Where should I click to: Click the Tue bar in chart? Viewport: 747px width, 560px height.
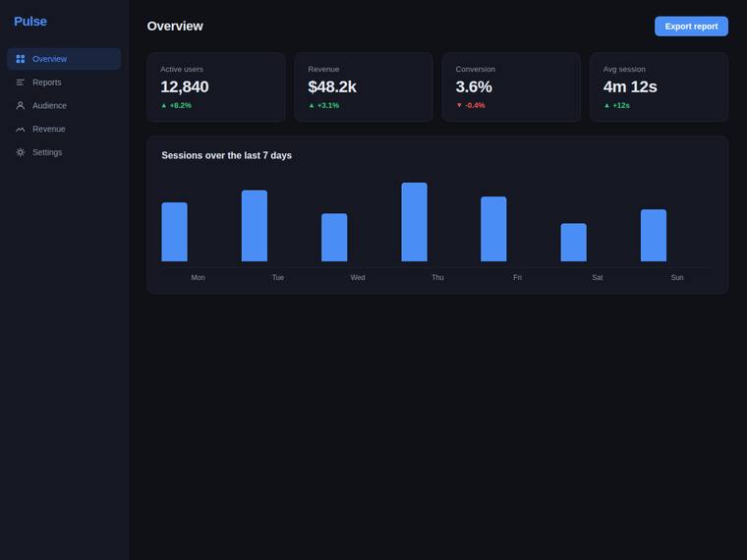tap(255, 226)
